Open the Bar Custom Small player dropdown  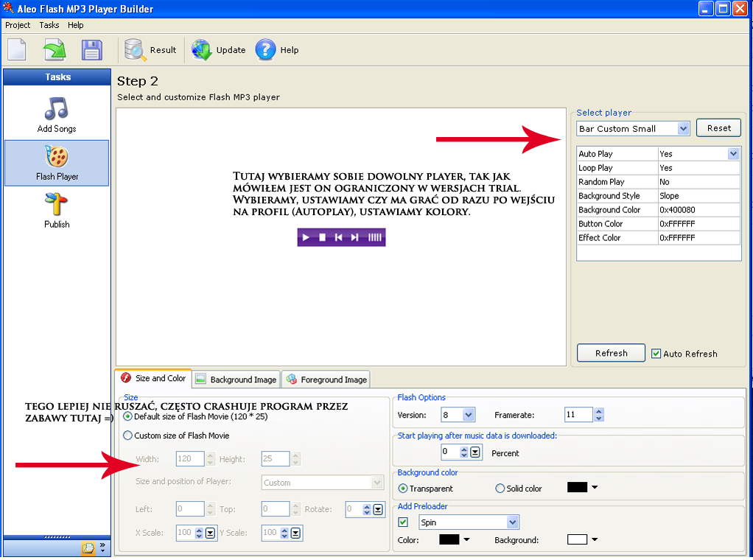tap(633, 128)
